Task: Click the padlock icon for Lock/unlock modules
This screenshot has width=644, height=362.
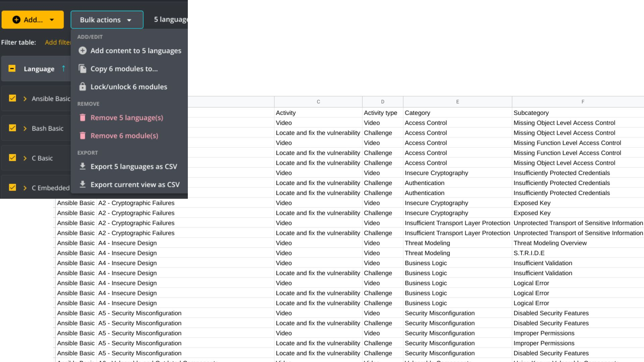Action: [x=82, y=86]
